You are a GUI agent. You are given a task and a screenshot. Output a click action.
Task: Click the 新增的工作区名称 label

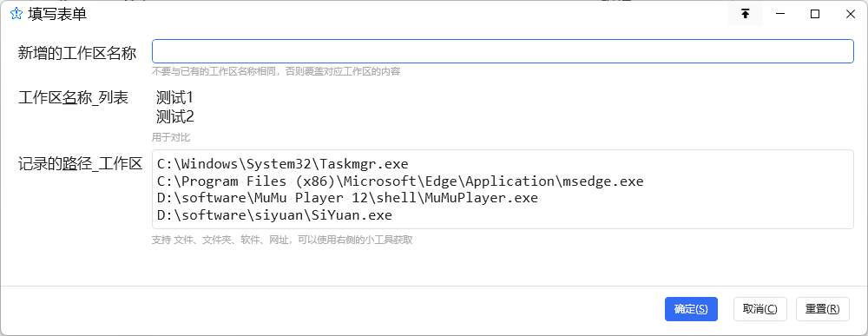[77, 53]
